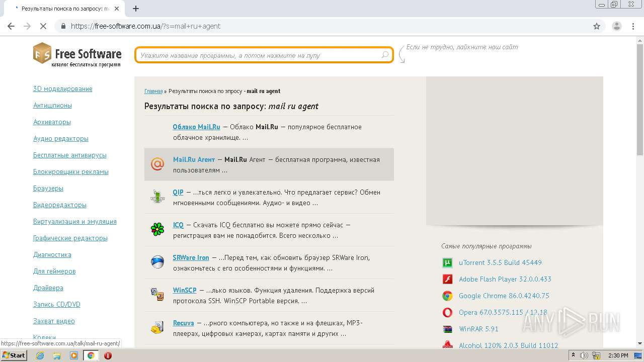The width and height of the screenshot is (644, 362).
Task: Click the magnifier search icon
Action: point(385,55)
